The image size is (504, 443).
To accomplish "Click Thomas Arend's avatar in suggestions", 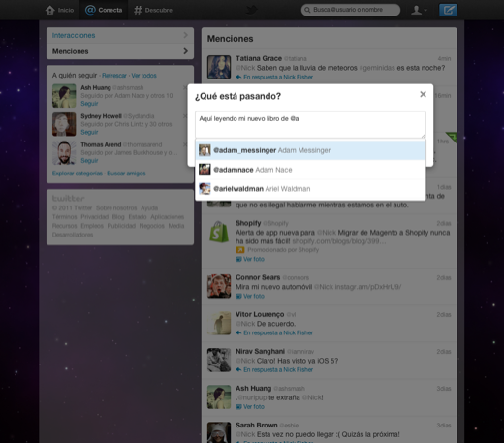I will tap(64, 152).
